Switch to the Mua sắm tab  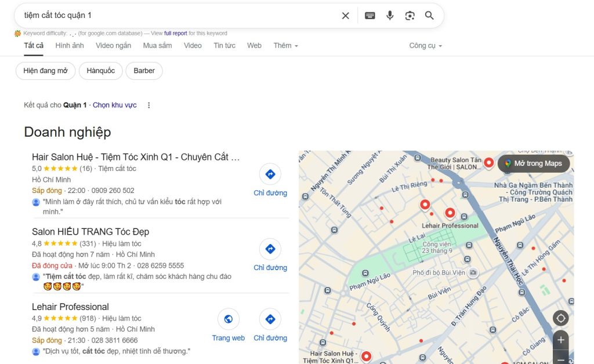[158, 46]
